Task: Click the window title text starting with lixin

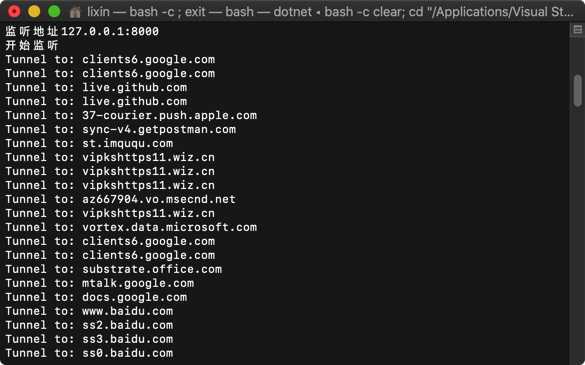Action: coord(331,12)
